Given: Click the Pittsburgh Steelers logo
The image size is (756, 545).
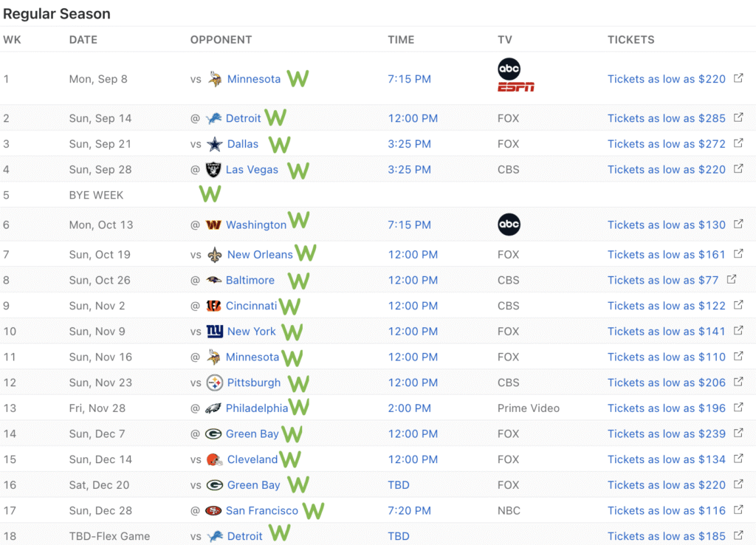Looking at the screenshot, I should 215,383.
